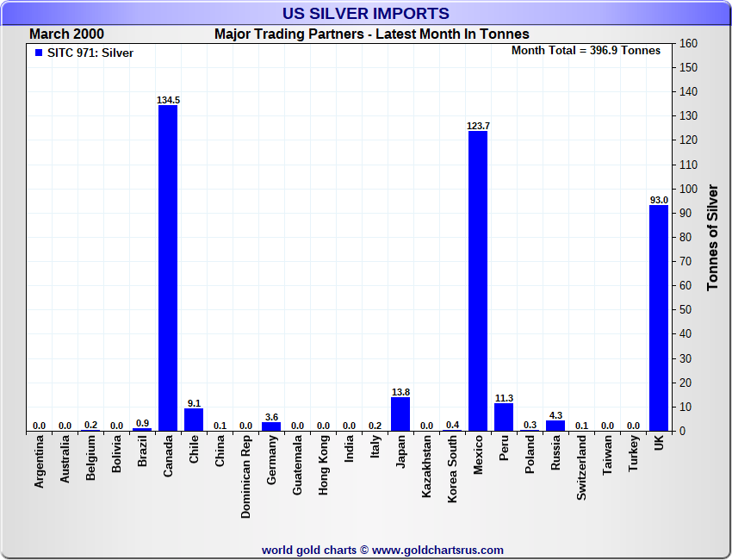Click the Russia bar showing 4.3

click(x=555, y=426)
